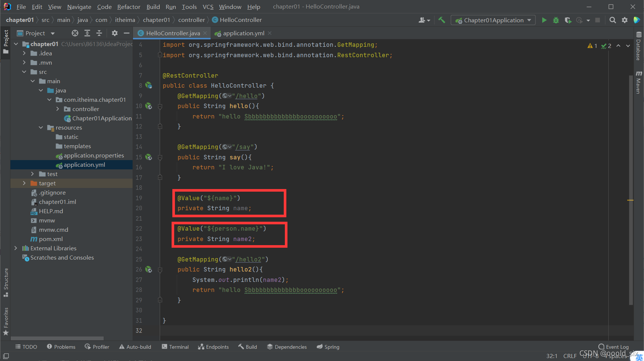
Task: Open Search Everywhere magnifier icon
Action: click(613, 20)
